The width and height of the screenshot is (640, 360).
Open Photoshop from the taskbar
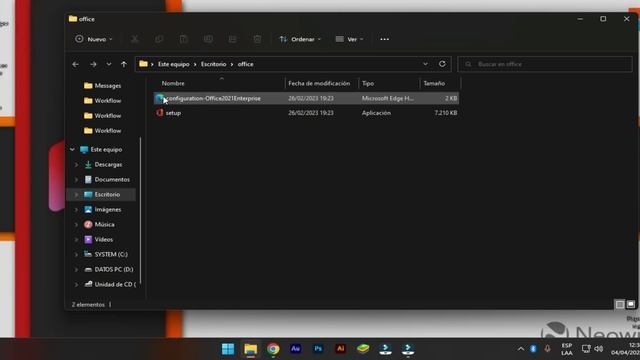click(x=318, y=349)
